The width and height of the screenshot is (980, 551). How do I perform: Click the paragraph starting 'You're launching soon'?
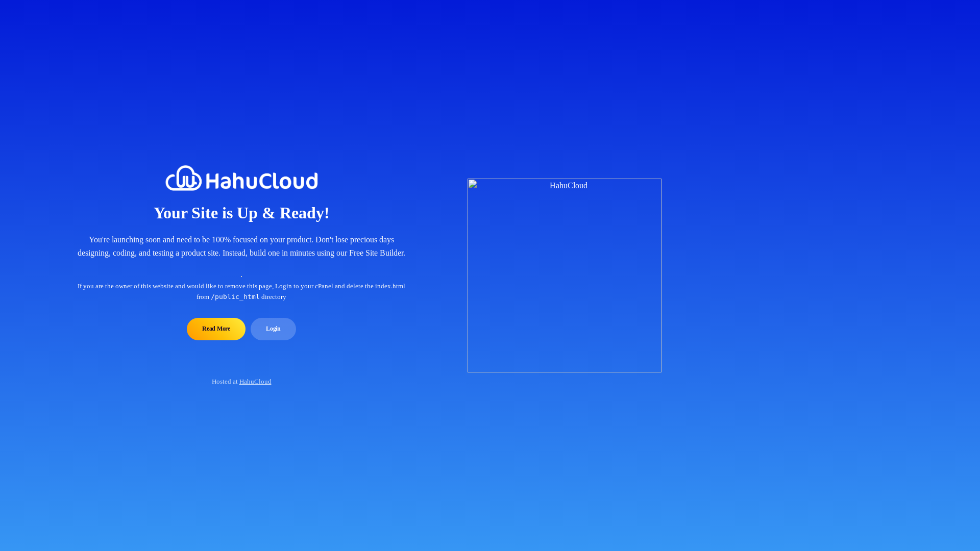[x=241, y=246]
